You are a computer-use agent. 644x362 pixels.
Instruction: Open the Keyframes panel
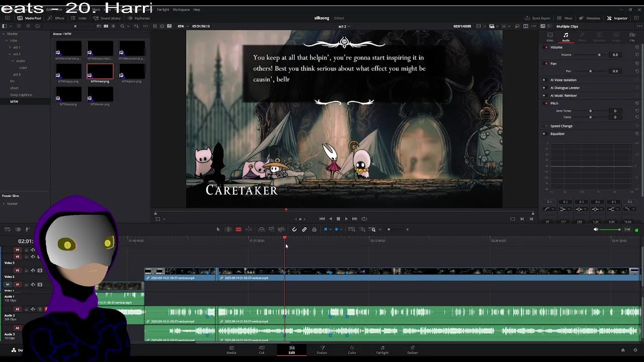point(139,18)
